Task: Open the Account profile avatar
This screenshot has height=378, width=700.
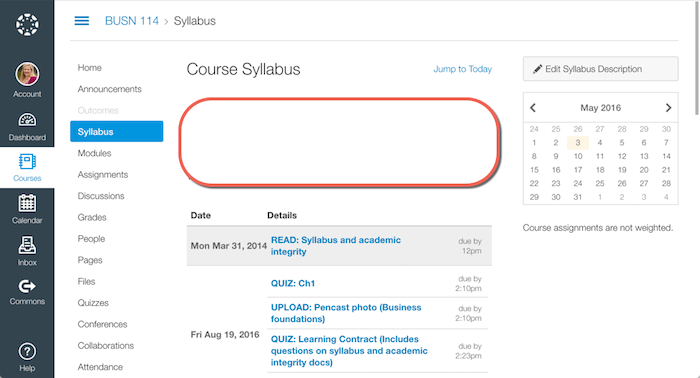Action: [x=27, y=74]
